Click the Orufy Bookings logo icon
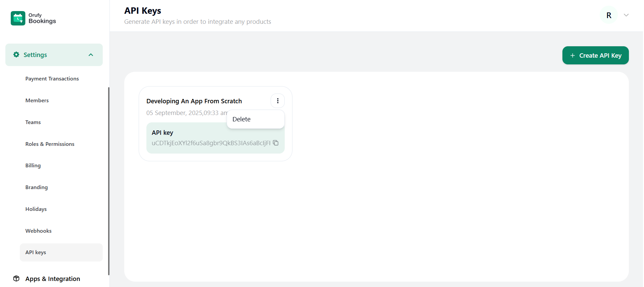 pyautogui.click(x=18, y=18)
